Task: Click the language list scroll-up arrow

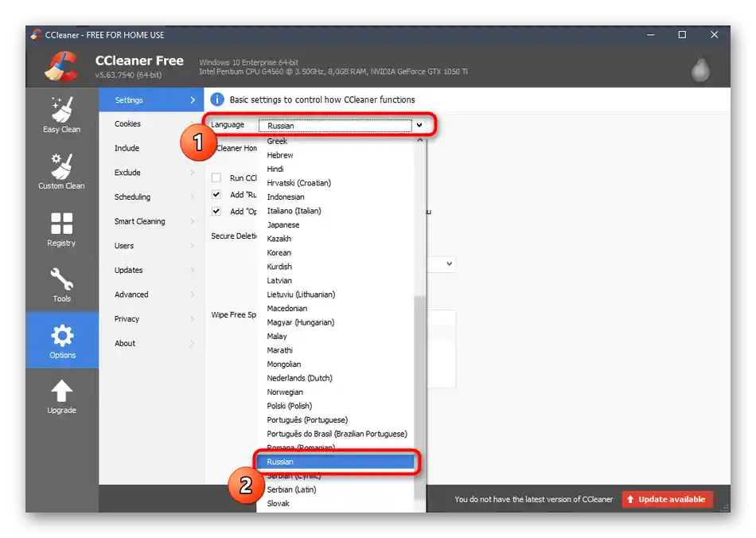Action: pos(419,140)
